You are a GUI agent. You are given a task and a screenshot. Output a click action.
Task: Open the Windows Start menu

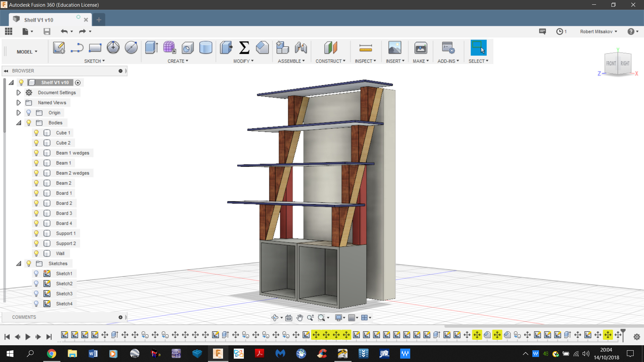pyautogui.click(x=10, y=354)
